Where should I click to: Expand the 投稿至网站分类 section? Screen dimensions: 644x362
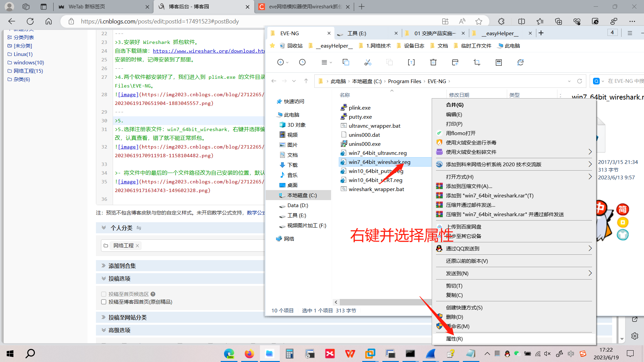[104, 317]
